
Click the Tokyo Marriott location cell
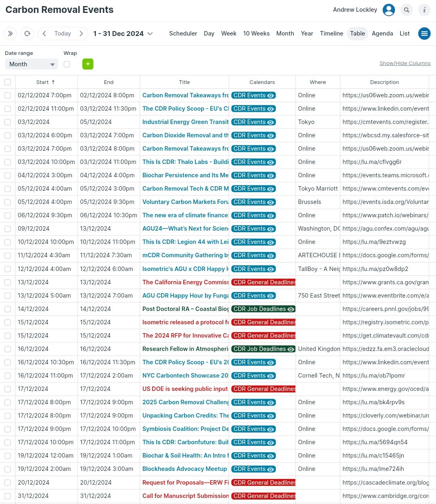(x=318, y=189)
